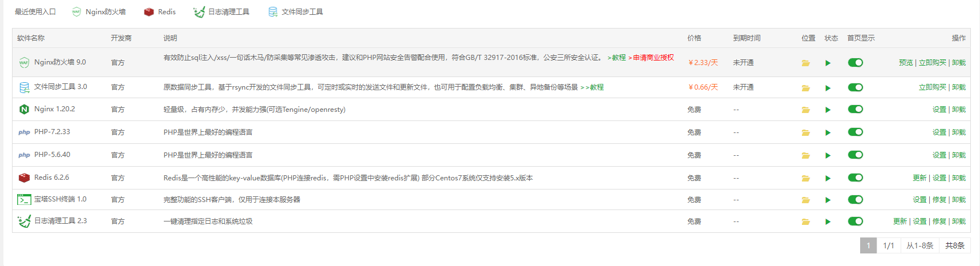The height and width of the screenshot is (266, 980).
Task: Open folder location for Nginx防火墙 9.0
Action: click(805, 63)
